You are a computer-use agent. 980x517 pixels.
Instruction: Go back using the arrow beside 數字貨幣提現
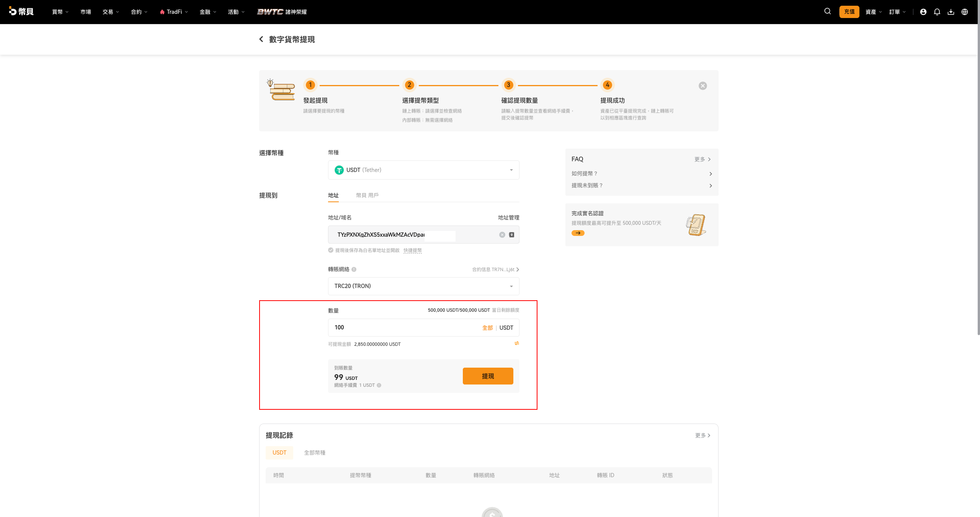pyautogui.click(x=261, y=39)
